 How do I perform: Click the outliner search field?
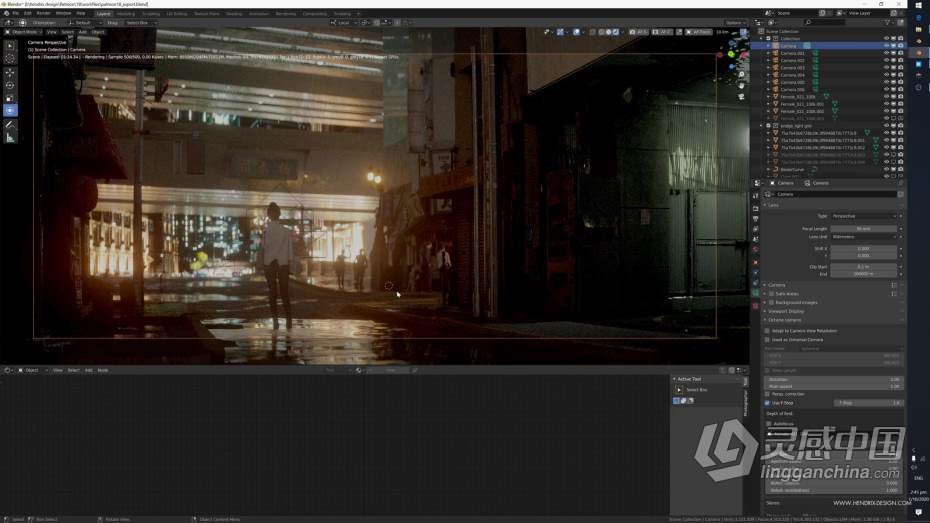[x=823, y=23]
